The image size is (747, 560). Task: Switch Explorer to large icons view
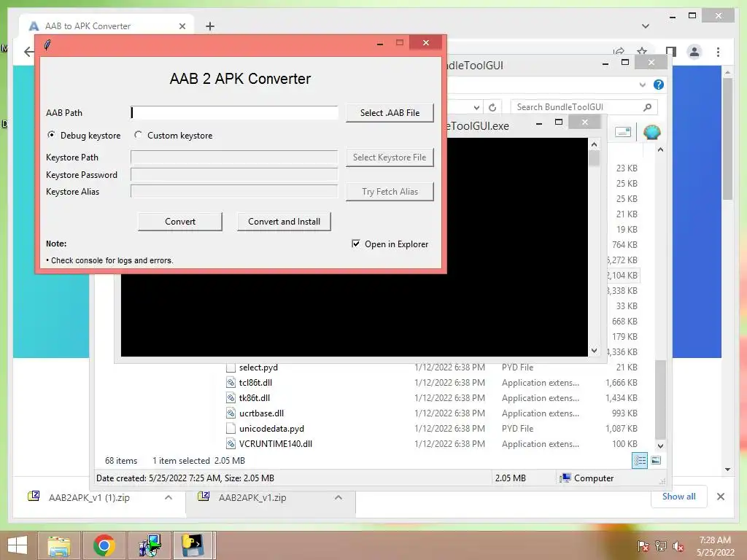pos(656,460)
